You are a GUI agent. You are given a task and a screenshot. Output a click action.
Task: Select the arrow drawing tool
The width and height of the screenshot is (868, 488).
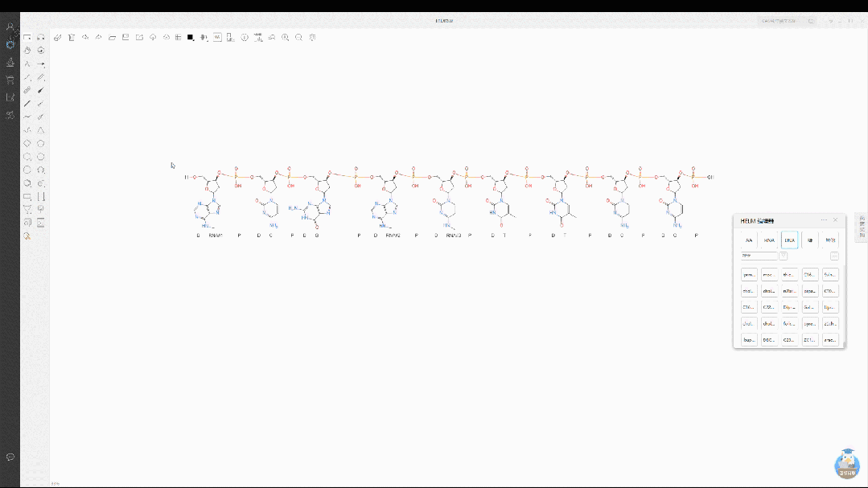(x=41, y=64)
